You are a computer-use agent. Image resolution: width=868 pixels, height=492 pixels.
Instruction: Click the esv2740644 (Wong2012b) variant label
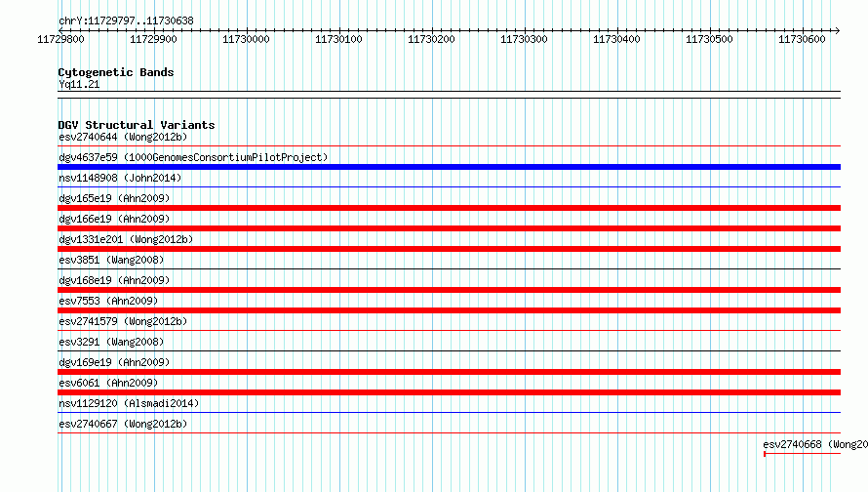(123, 137)
